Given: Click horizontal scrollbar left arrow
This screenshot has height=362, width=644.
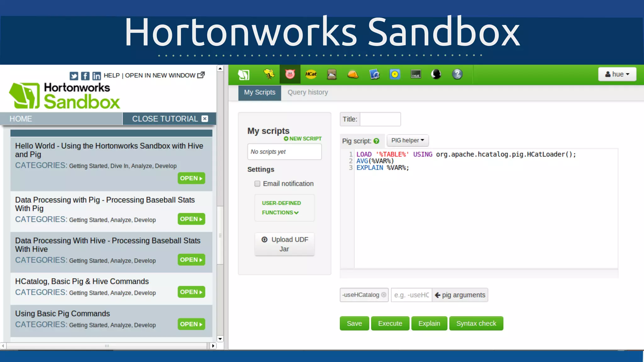Looking at the screenshot, I should 3,346.
